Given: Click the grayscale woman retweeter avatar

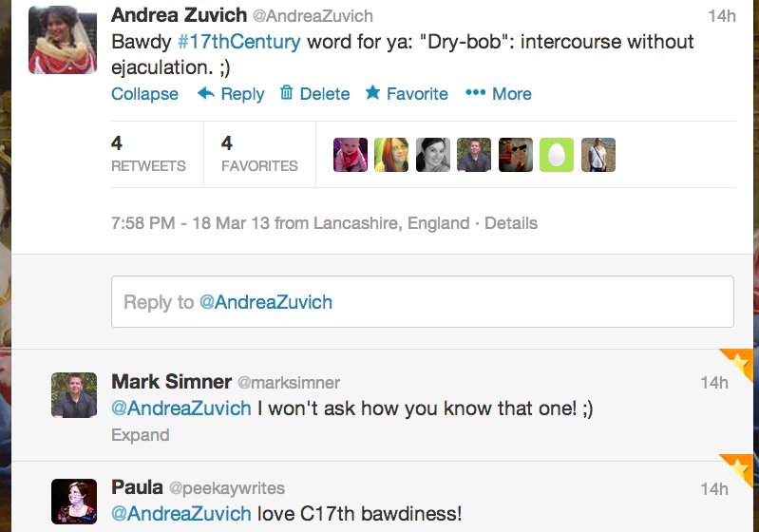Looking at the screenshot, I should [x=433, y=155].
